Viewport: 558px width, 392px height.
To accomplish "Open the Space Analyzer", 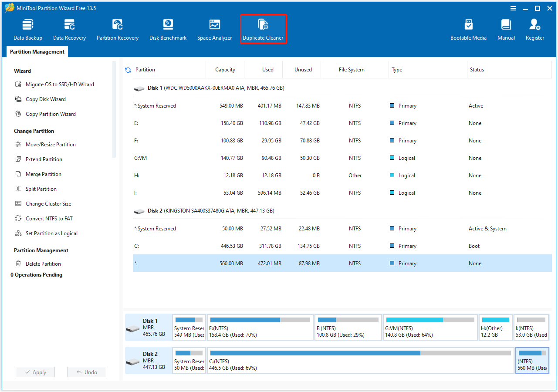I will point(214,28).
